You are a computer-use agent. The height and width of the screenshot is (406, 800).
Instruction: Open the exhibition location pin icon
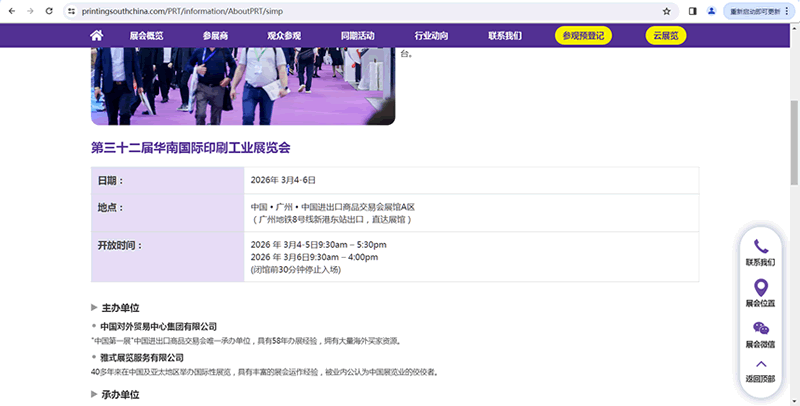tap(760, 287)
